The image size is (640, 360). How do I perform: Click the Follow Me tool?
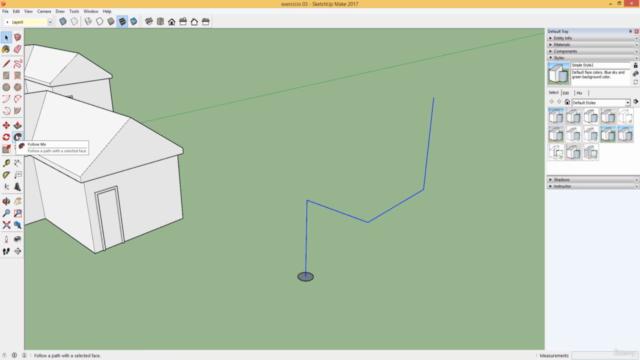click(x=18, y=137)
